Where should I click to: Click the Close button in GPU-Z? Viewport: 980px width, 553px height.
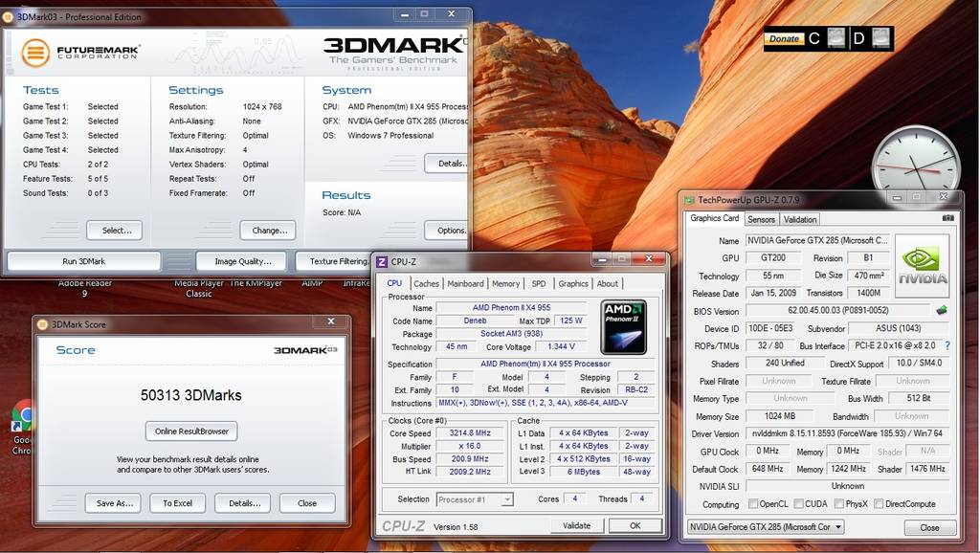point(929,527)
